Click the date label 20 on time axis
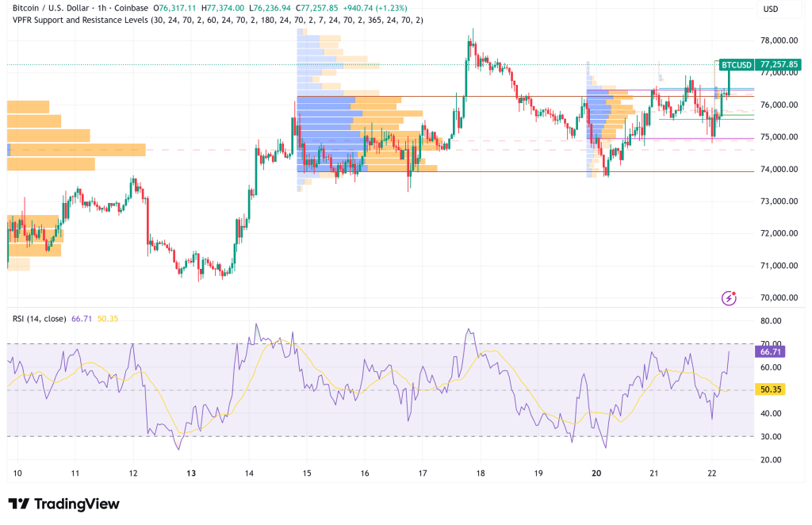 596,473
